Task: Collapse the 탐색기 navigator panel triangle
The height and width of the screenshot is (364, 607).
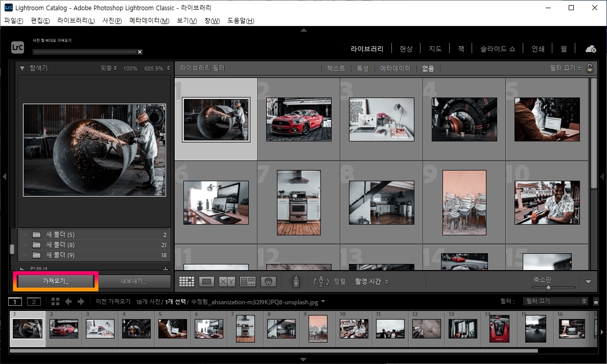Action: pyautogui.click(x=22, y=68)
